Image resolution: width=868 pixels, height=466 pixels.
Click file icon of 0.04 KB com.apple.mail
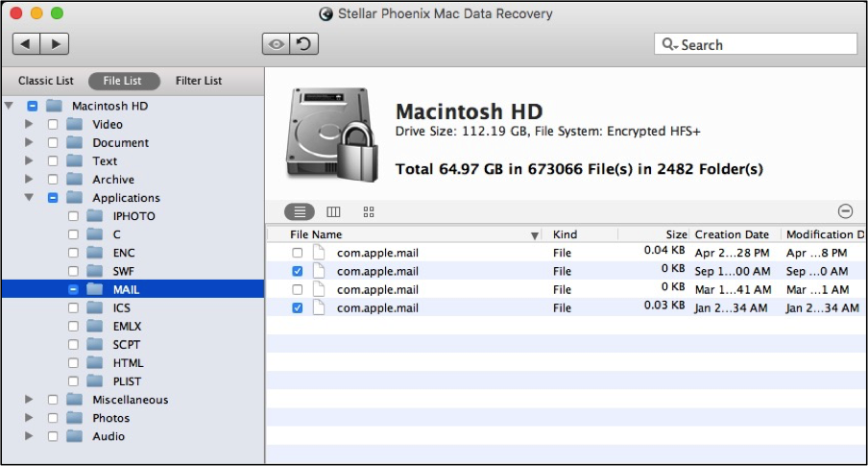pos(319,253)
